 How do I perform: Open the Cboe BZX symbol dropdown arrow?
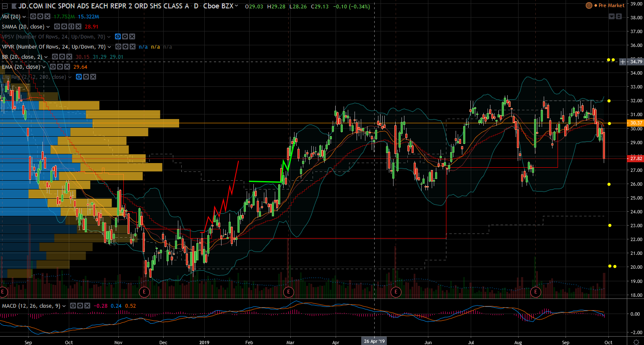(237, 6)
